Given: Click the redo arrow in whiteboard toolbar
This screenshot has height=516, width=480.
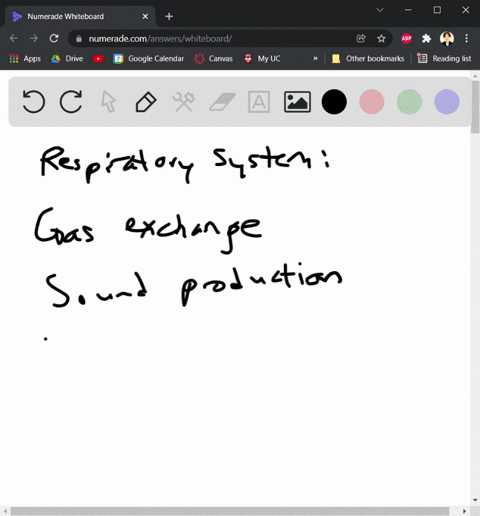Looking at the screenshot, I should (x=71, y=102).
